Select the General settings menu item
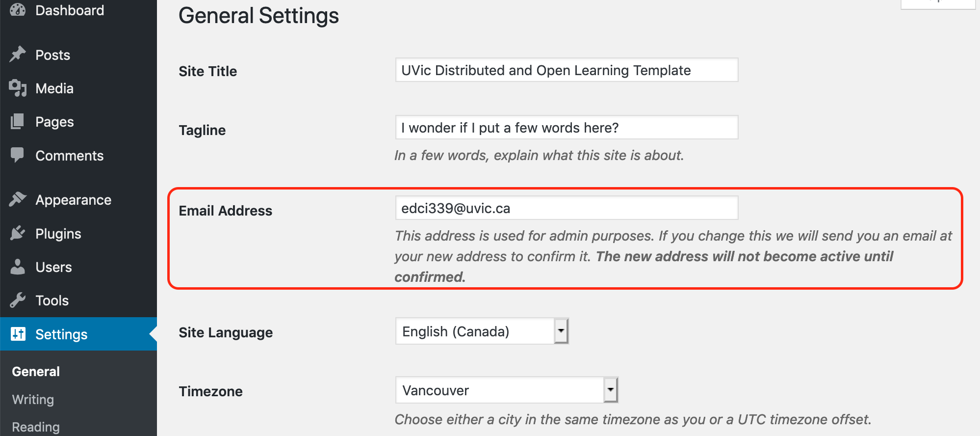Screen dimensions: 980x436 pos(35,371)
